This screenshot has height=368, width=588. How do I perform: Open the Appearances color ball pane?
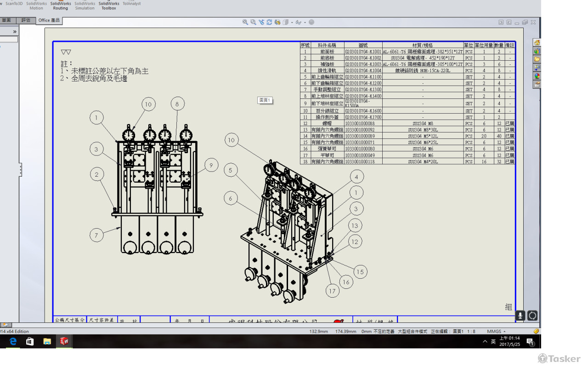(537, 76)
